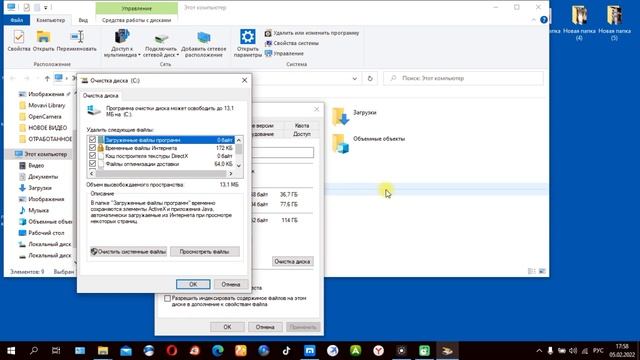Select Музыка in the navigation pane
This screenshot has width=640, height=360.
(x=38, y=210)
